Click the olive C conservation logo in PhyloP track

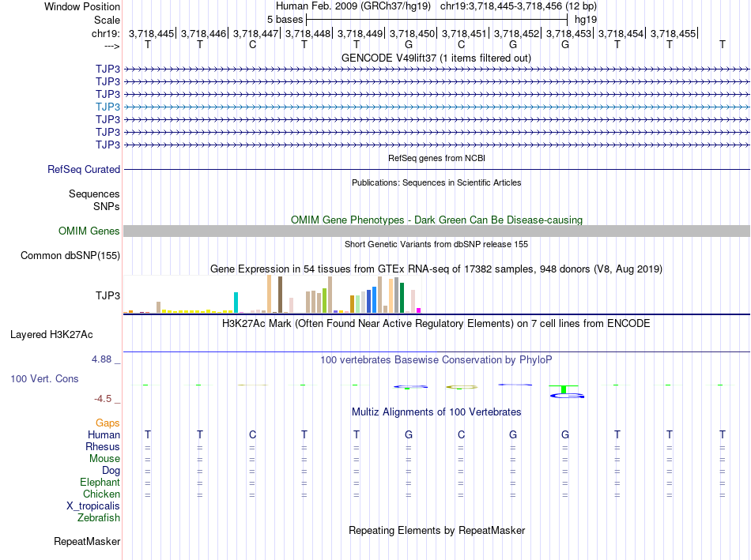coord(462,387)
